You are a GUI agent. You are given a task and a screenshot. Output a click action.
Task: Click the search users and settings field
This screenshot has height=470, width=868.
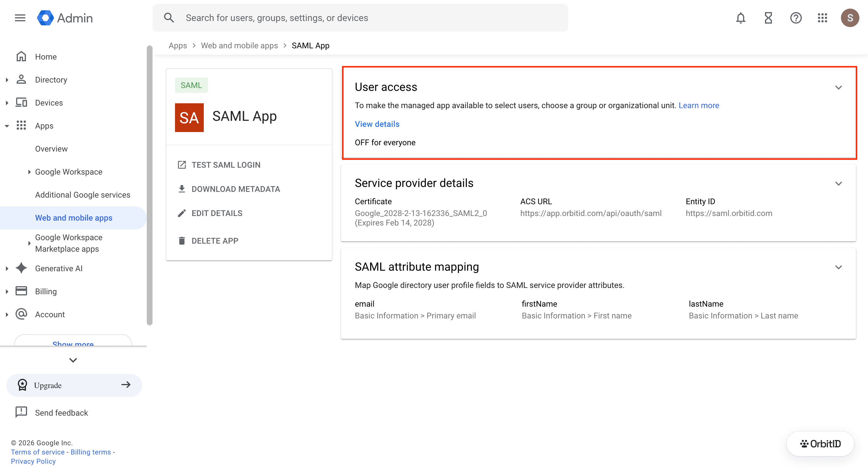360,18
